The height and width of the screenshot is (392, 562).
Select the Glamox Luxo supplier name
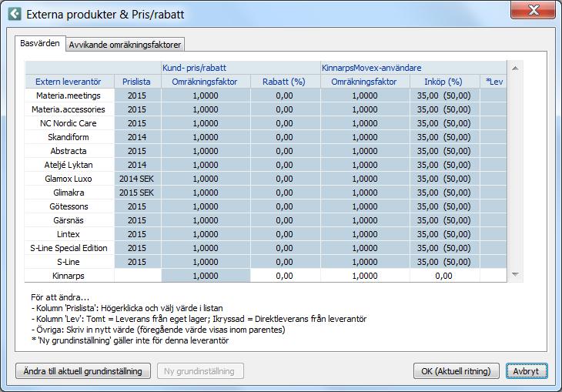(x=69, y=179)
